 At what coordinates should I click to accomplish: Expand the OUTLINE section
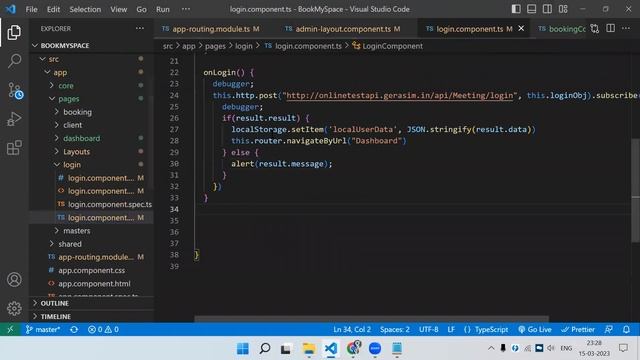[54, 303]
